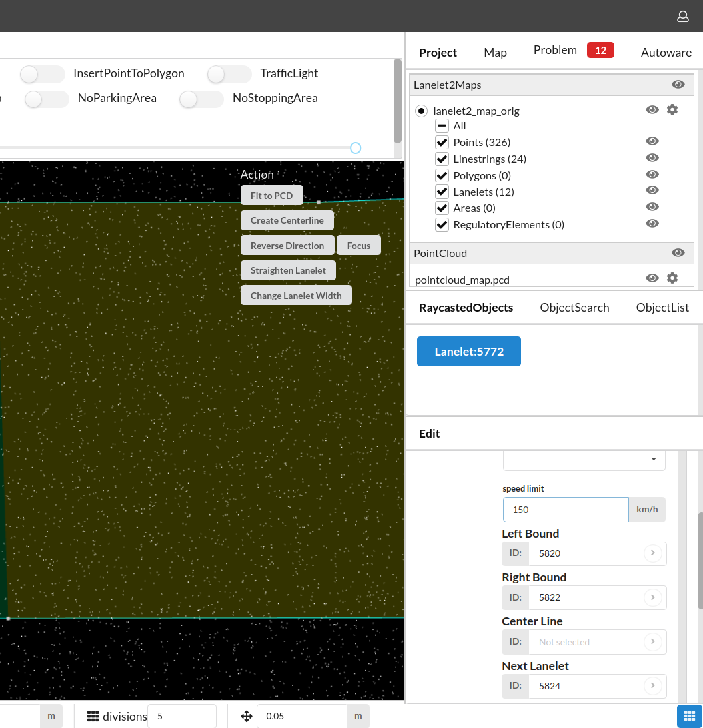Expand the Next Lanelet ID 5824 chevron

(x=652, y=686)
